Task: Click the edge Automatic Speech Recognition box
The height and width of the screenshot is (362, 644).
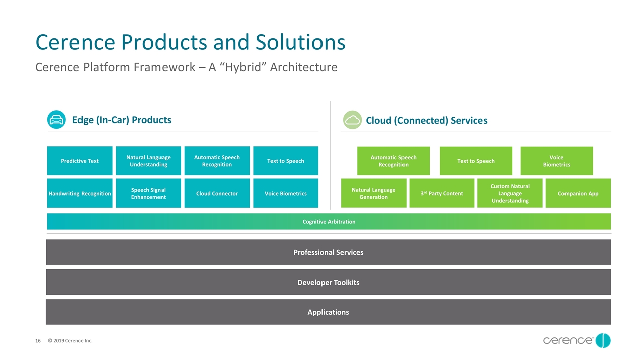Action: pos(217,161)
